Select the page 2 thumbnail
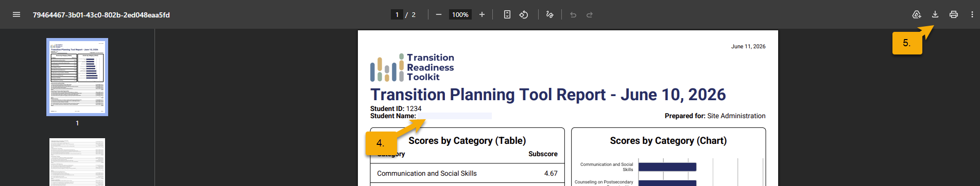 click(77, 162)
